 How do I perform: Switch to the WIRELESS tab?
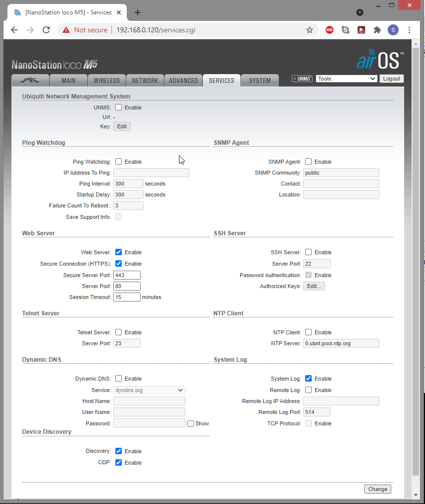[x=107, y=81]
